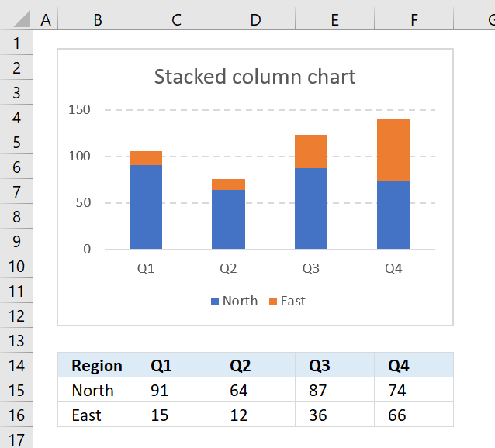Select the cell with North Q1 value 91
495x448 pixels.
176,390
